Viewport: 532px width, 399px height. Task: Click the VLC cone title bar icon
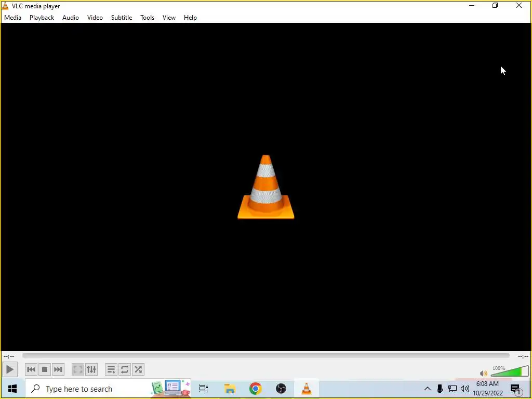5,6
